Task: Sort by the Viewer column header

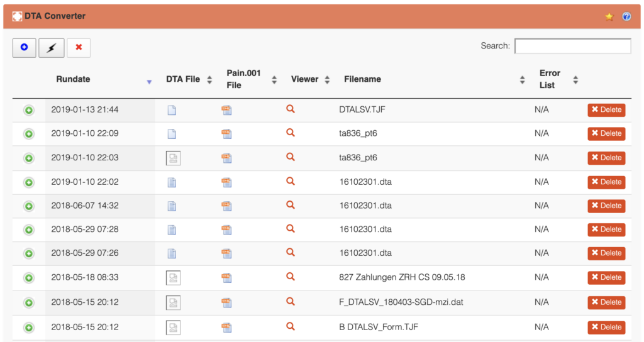Action: (304, 79)
